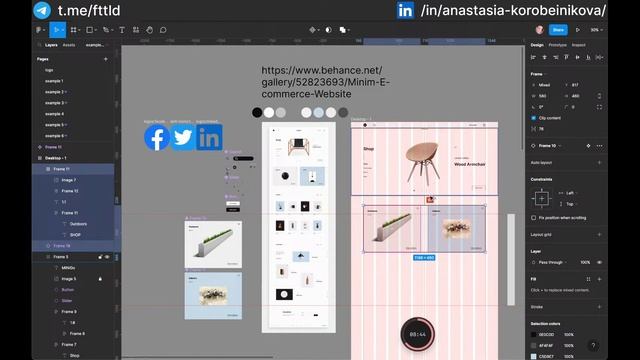Add Auto layout with plus button
The image size is (640, 360).
point(599,162)
